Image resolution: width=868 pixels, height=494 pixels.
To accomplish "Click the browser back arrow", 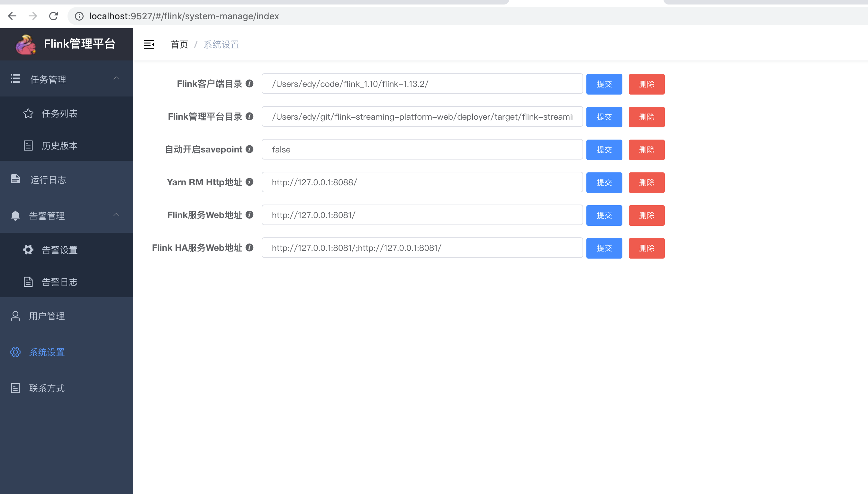I will tap(12, 16).
